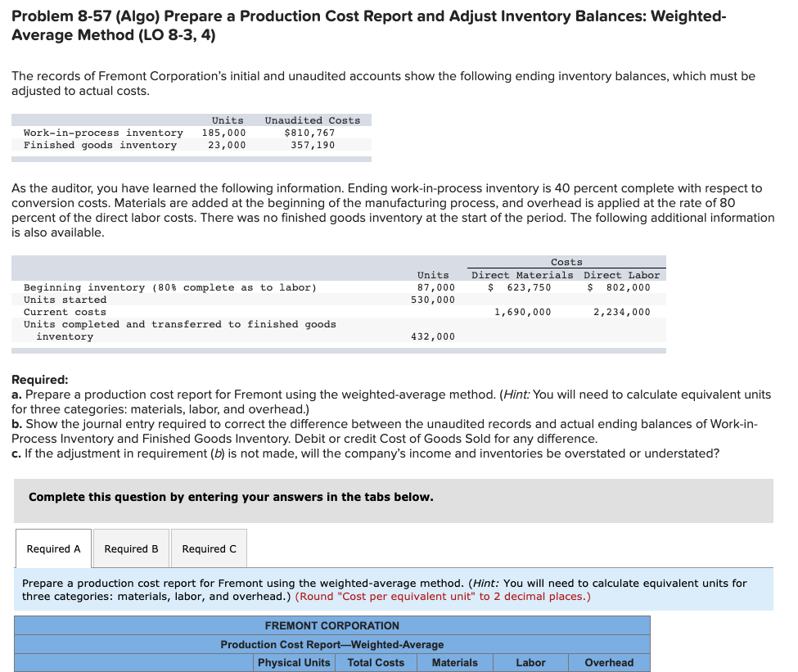Click the Physical Units column header
798x672 pixels.
click(294, 662)
